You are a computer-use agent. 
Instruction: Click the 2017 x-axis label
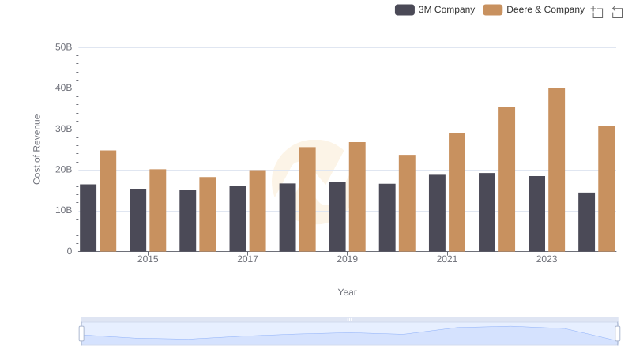coord(247,259)
